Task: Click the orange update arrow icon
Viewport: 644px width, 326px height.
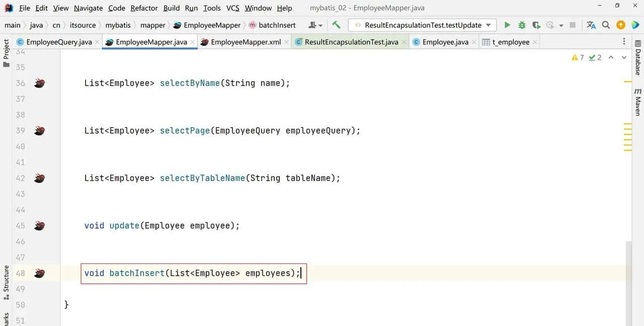Action: click(x=621, y=25)
